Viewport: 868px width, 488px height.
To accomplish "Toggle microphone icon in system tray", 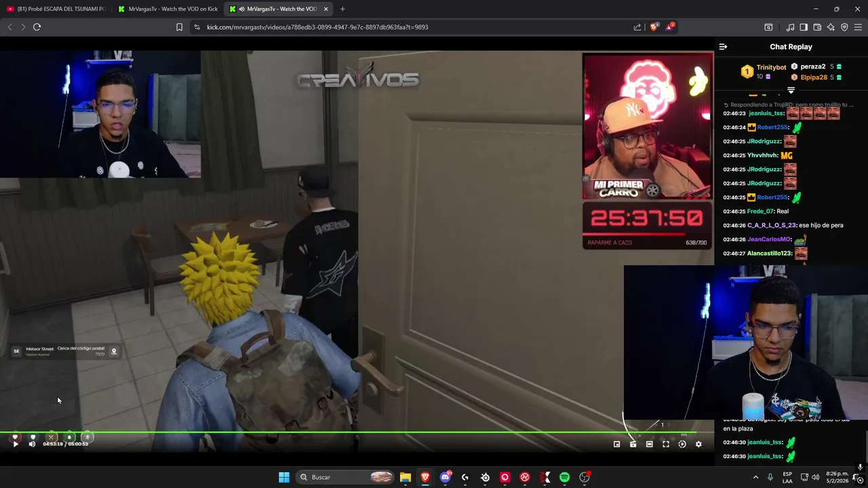I will (x=770, y=477).
